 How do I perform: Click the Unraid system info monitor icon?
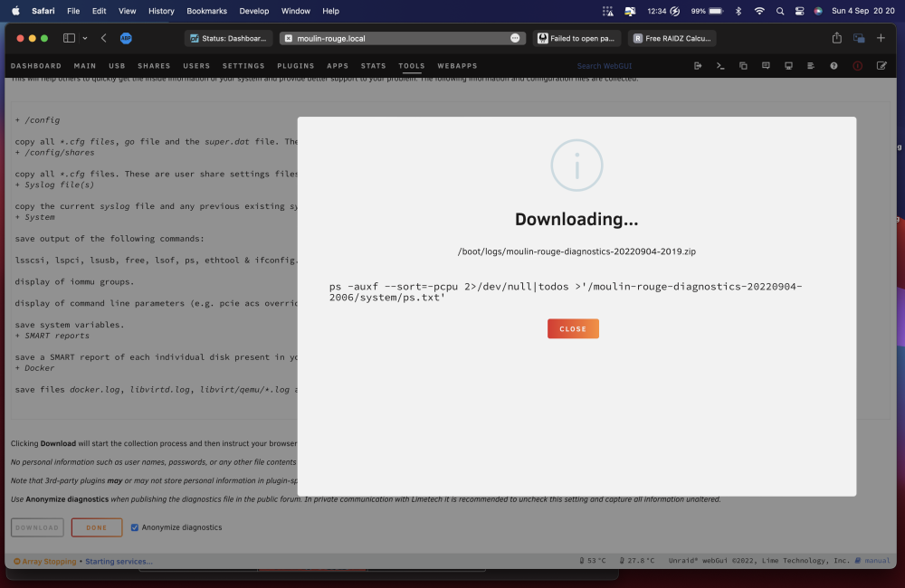click(x=788, y=66)
